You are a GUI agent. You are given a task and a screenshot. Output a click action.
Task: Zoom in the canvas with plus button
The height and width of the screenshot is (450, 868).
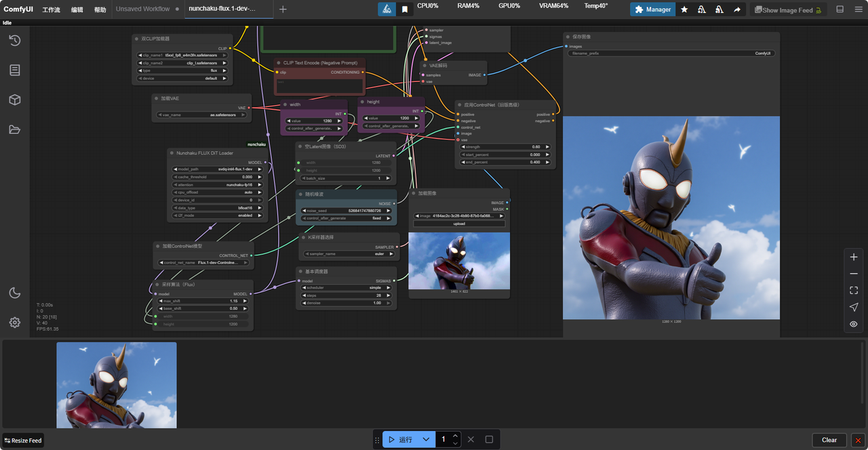(854, 257)
